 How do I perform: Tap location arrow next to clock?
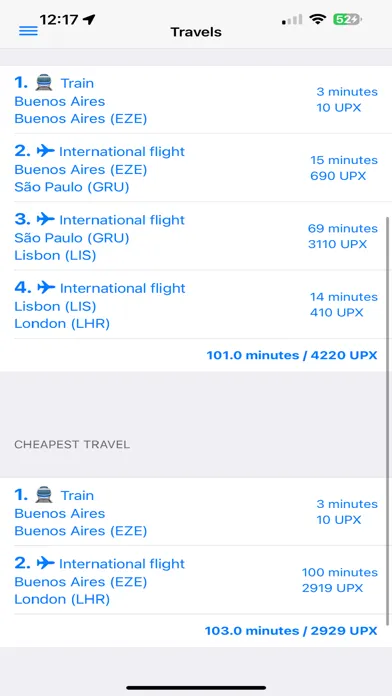(x=89, y=20)
